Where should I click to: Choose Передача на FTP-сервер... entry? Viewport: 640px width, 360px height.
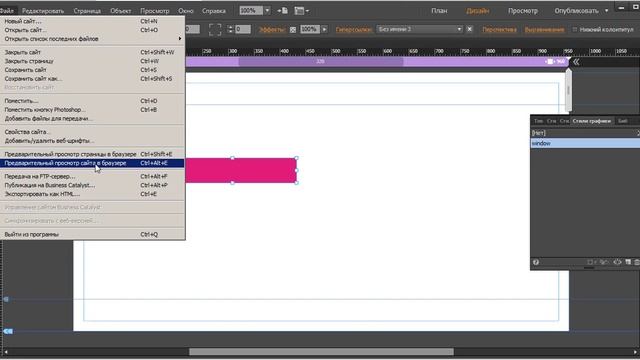coord(92,176)
